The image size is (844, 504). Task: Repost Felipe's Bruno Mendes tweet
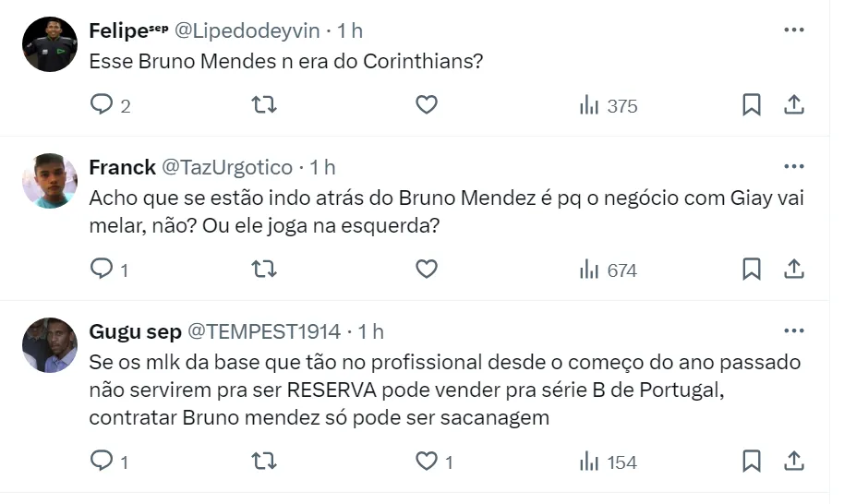coord(264,105)
